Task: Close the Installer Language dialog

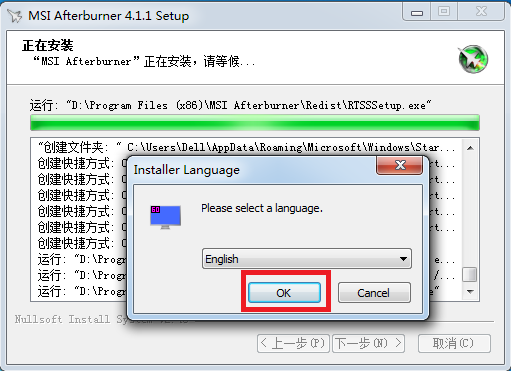Action: (399, 165)
